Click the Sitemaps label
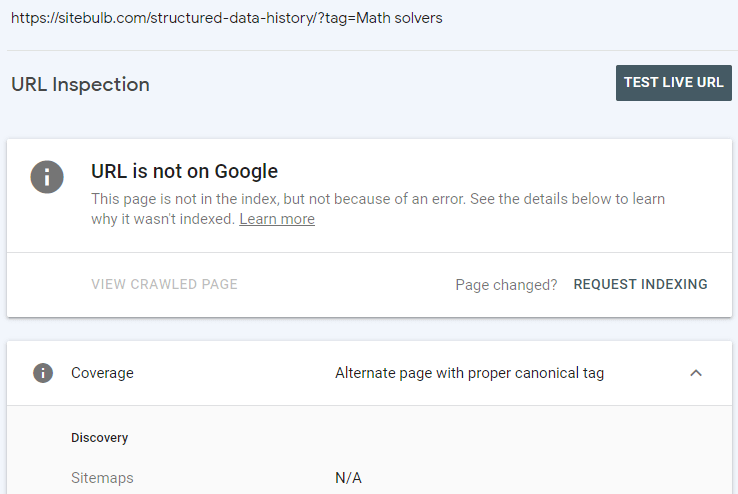The image size is (738, 494). (102, 478)
